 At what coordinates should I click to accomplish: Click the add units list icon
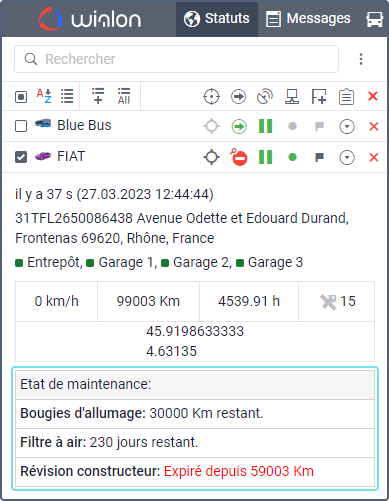click(x=98, y=96)
